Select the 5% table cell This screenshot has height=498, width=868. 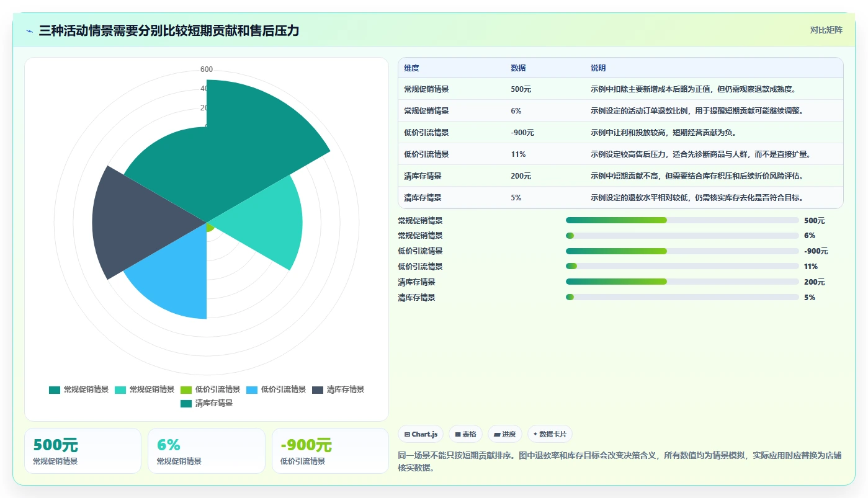[x=516, y=198]
